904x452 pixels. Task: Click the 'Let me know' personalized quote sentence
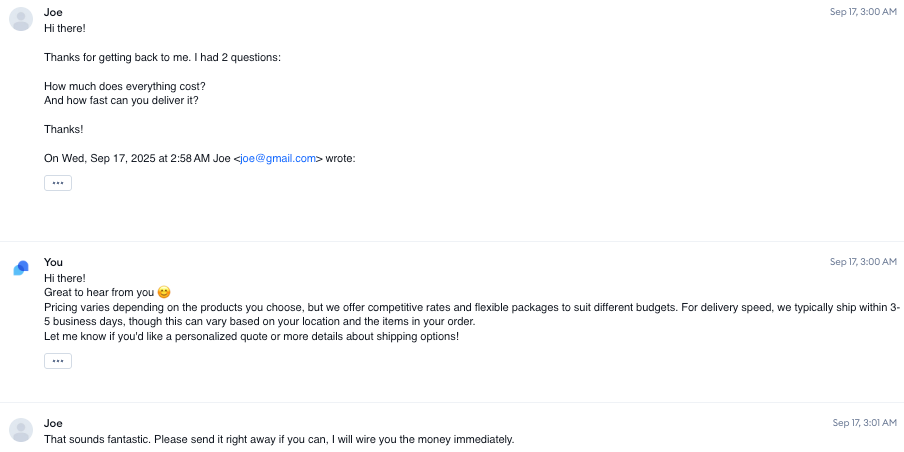pos(251,336)
